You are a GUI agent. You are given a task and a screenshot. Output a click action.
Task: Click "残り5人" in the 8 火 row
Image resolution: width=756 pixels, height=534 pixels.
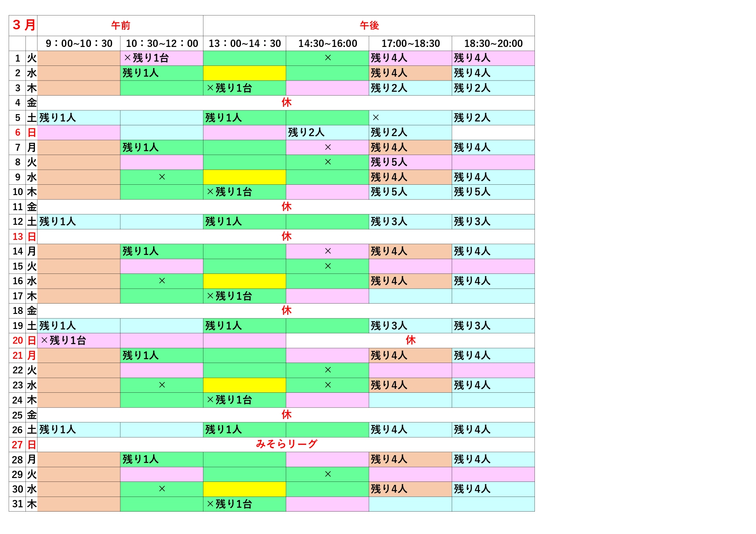click(389, 162)
